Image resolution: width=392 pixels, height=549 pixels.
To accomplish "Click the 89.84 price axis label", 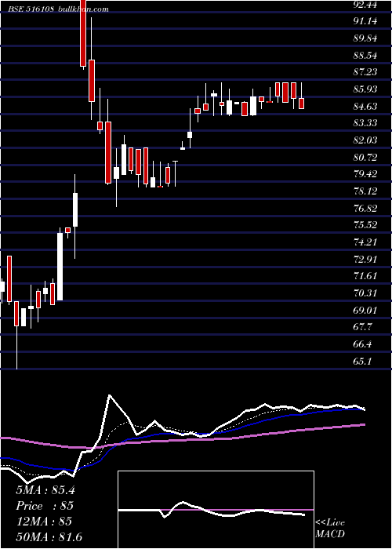I will click(x=365, y=38).
